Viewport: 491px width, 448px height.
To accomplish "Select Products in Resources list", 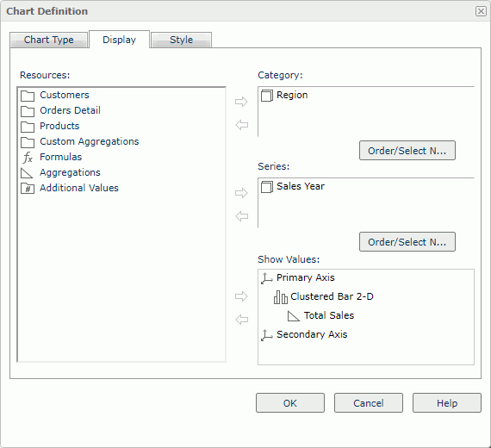I will [x=59, y=126].
